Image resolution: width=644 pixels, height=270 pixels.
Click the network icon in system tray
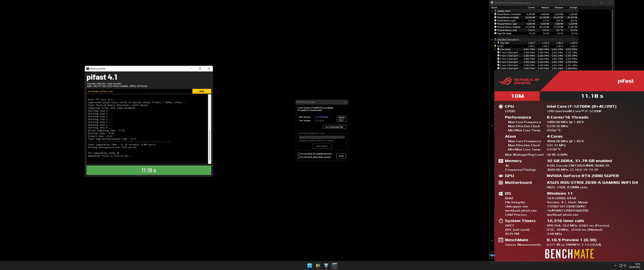(x=620, y=265)
